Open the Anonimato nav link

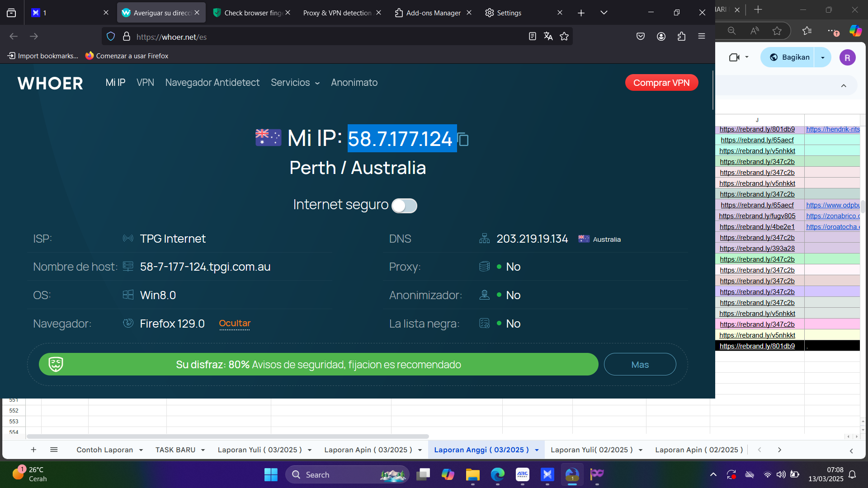pyautogui.click(x=354, y=83)
